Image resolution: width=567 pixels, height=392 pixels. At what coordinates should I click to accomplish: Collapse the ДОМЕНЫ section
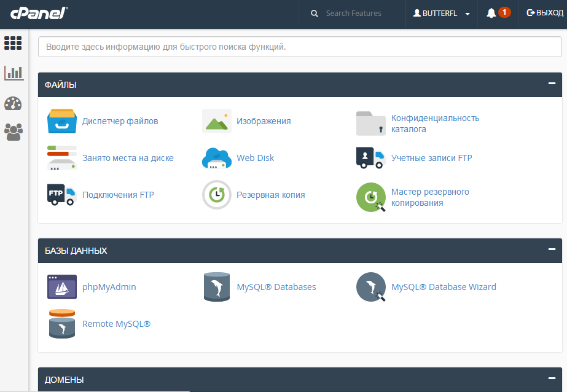552,378
